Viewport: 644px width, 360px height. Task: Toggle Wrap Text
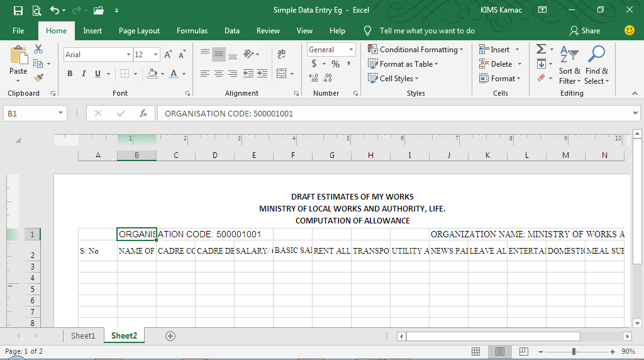pyautogui.click(x=282, y=54)
